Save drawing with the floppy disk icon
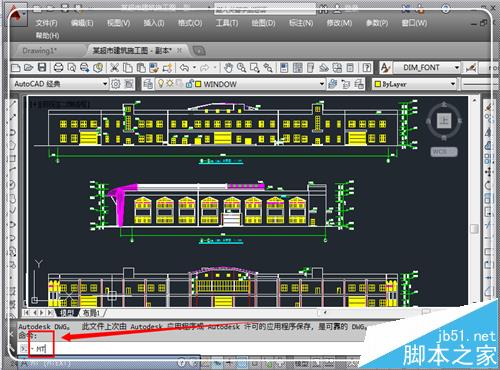The height and width of the screenshot is (370, 500). click(x=42, y=68)
